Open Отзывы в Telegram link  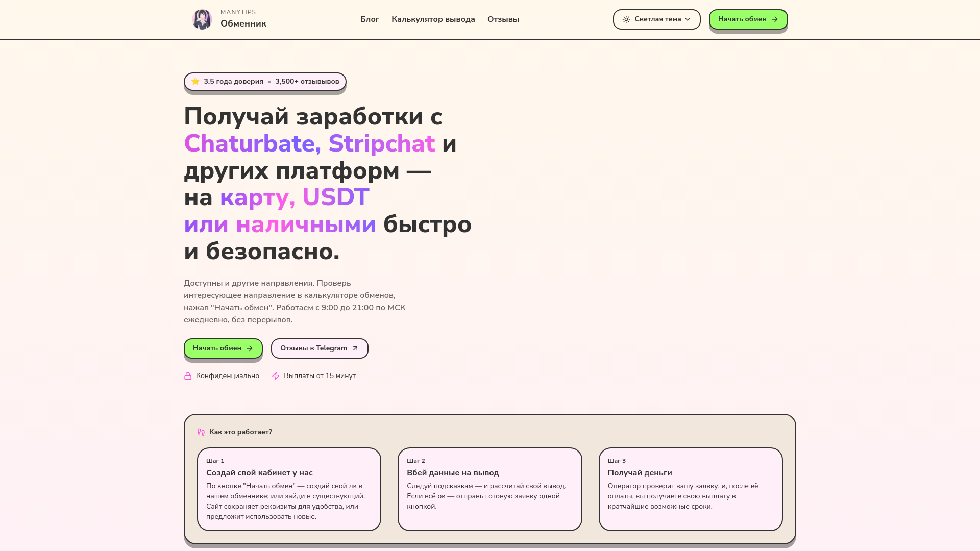tap(320, 348)
